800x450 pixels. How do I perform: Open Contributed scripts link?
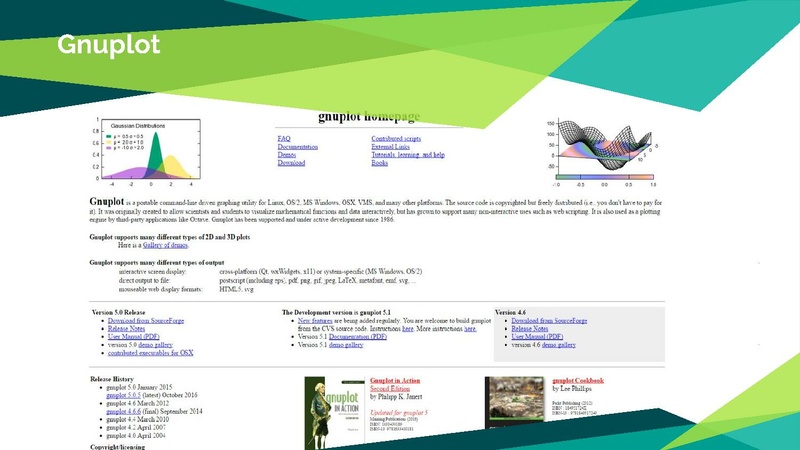pos(396,138)
